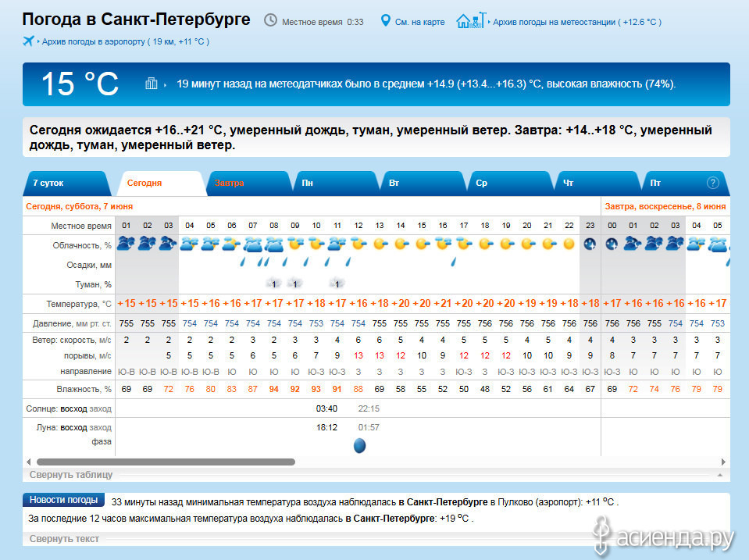The image size is (749, 560).
Task: Click the cloudiness icon for hour 01 today
Action: 126,244
